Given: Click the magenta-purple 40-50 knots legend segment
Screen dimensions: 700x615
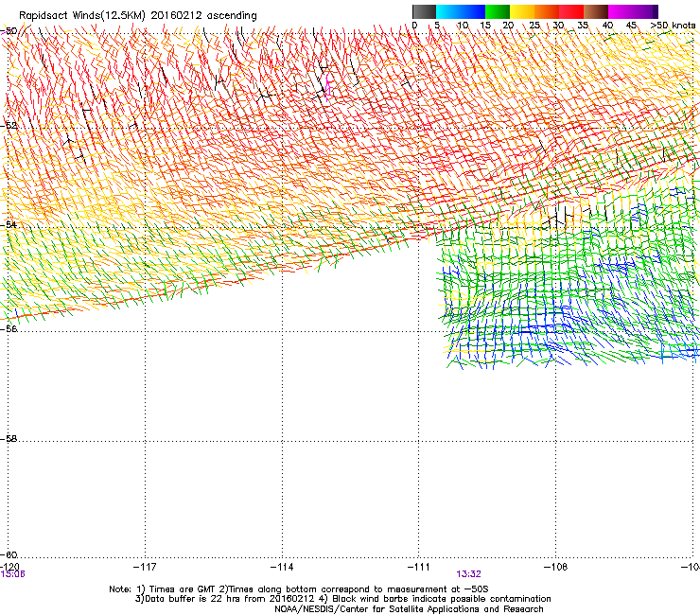Looking at the screenshot, I should pos(633,11).
